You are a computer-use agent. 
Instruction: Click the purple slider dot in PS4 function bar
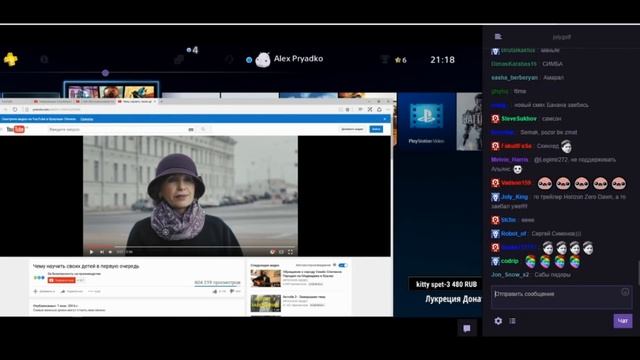coord(105,73)
